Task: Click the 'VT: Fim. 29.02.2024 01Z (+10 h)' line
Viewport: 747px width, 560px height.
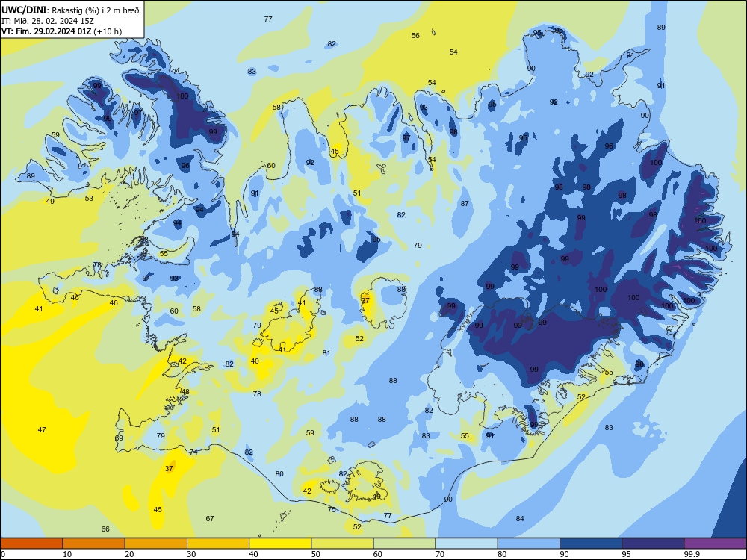Action: [x=61, y=31]
